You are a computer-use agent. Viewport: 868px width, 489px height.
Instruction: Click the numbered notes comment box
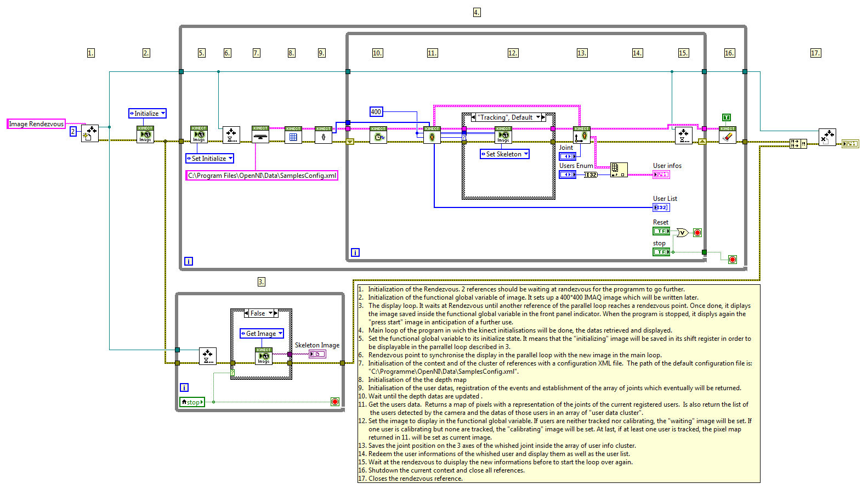click(559, 384)
